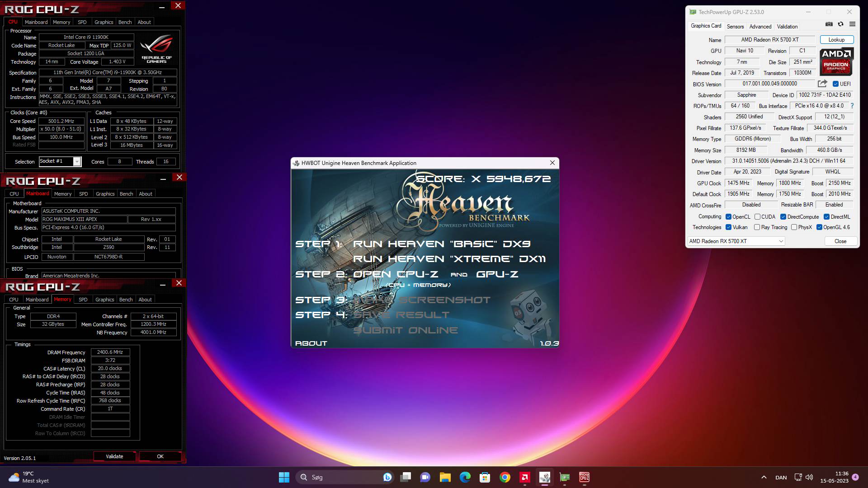Click the AMD Radeon Graphics logo in GPU-Z
The width and height of the screenshot is (868, 488).
[x=836, y=61]
